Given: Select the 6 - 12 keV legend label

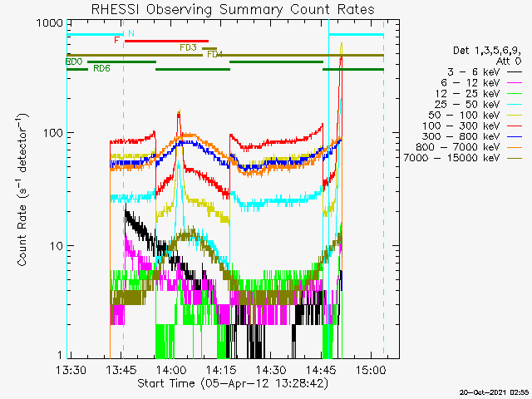Looking at the screenshot, I should [x=470, y=83].
